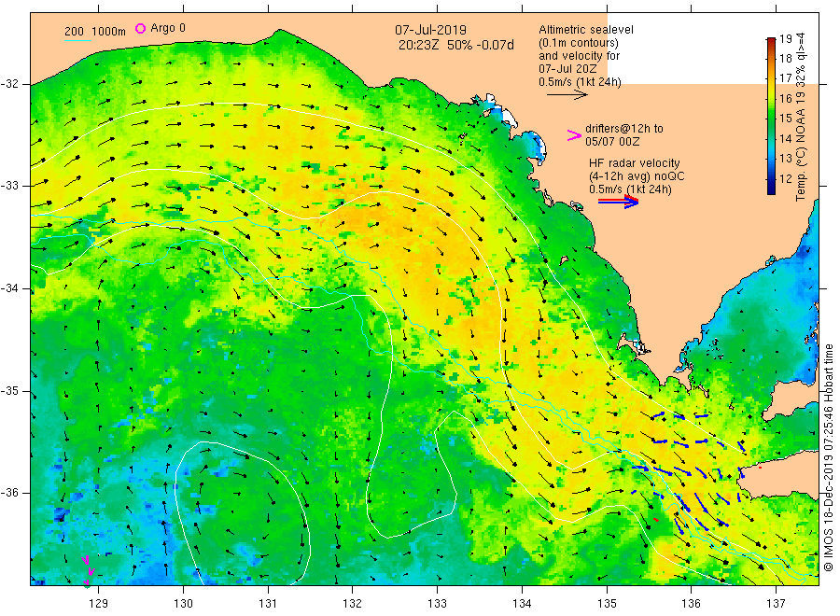
Task: Click the longitude label 135
Action: click(607, 604)
